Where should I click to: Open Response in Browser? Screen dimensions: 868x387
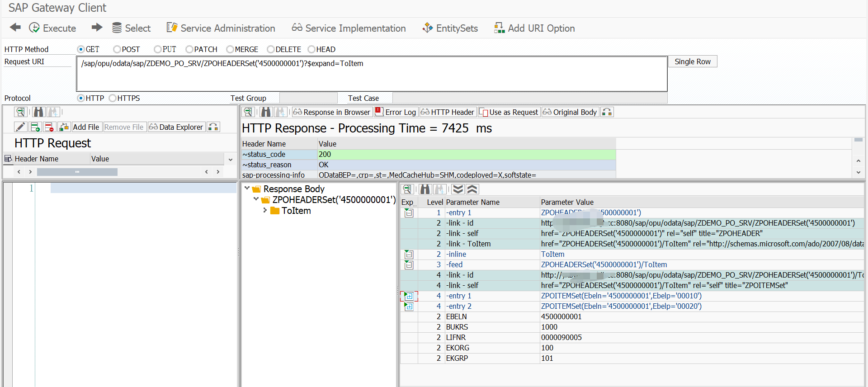pos(332,112)
